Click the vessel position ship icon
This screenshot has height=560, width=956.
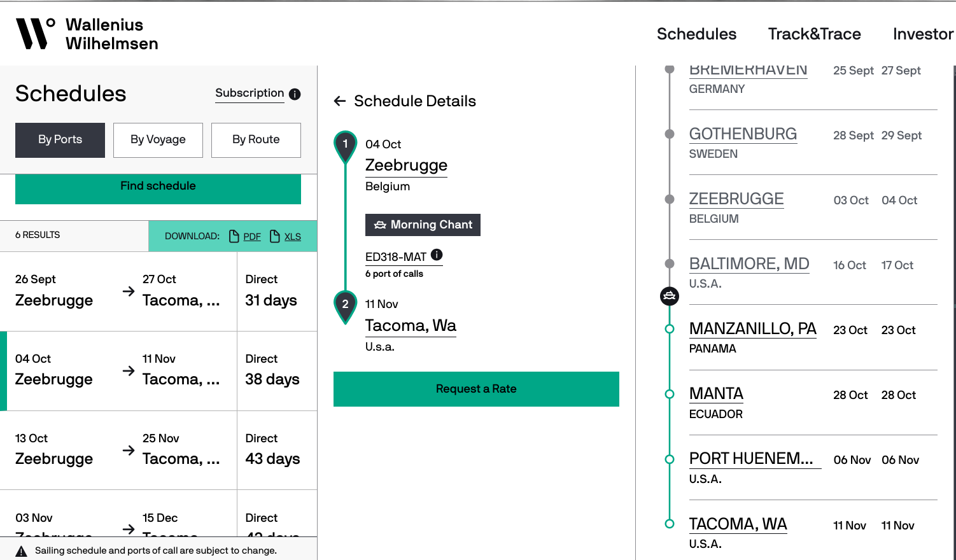tap(670, 296)
